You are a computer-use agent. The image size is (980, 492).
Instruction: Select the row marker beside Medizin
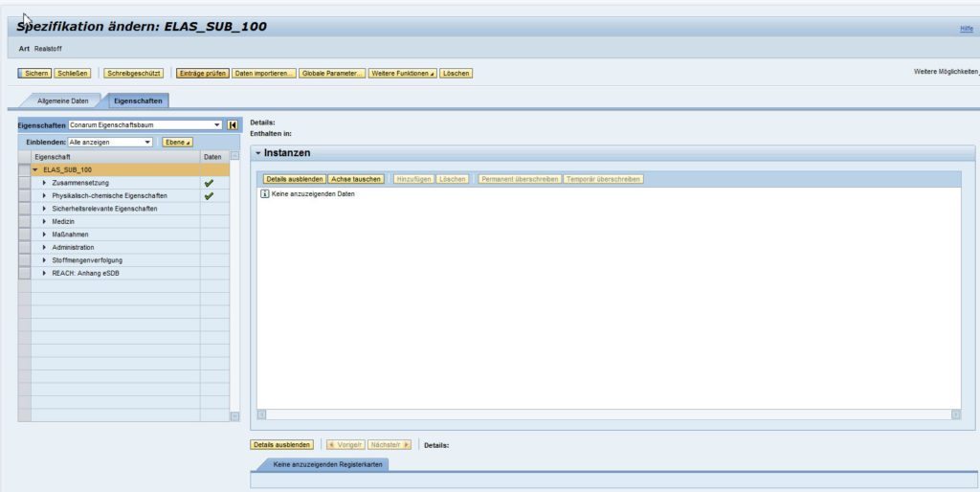pos(24,222)
